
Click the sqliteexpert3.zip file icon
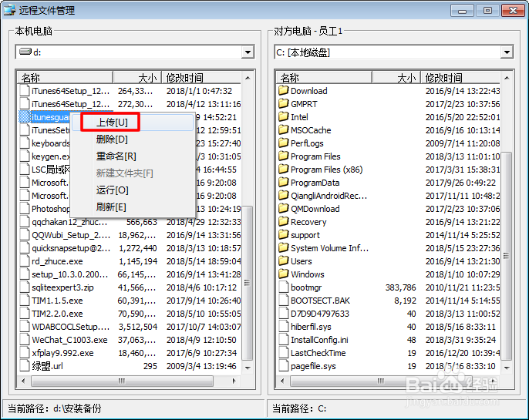tap(25, 287)
